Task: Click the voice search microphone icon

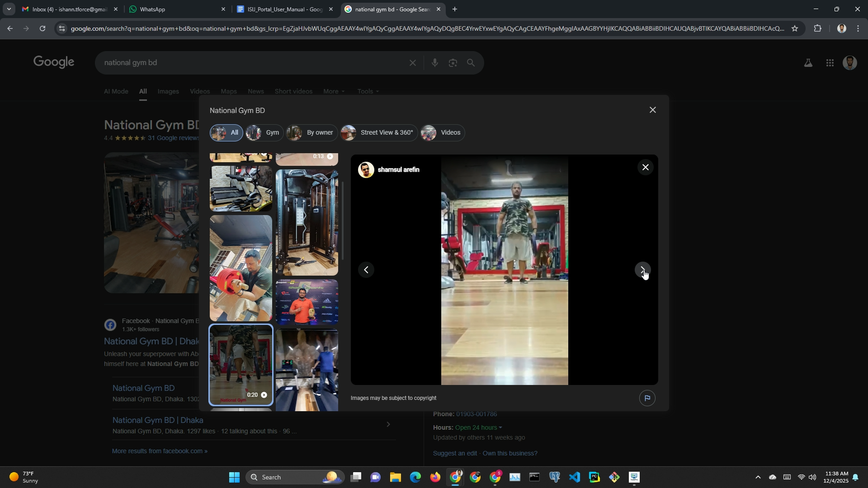Action: pos(434,63)
